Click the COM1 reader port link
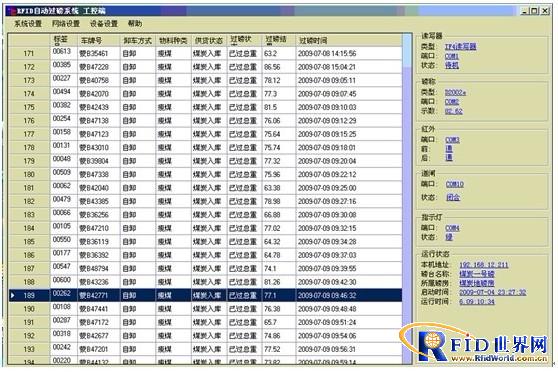558x372 pixels. click(452, 56)
